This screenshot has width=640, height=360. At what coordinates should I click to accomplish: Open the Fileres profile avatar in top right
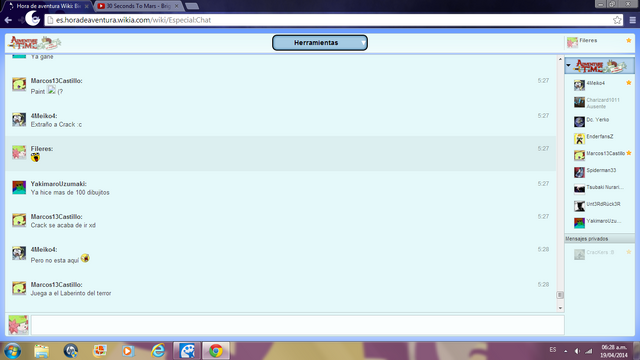coord(572,42)
